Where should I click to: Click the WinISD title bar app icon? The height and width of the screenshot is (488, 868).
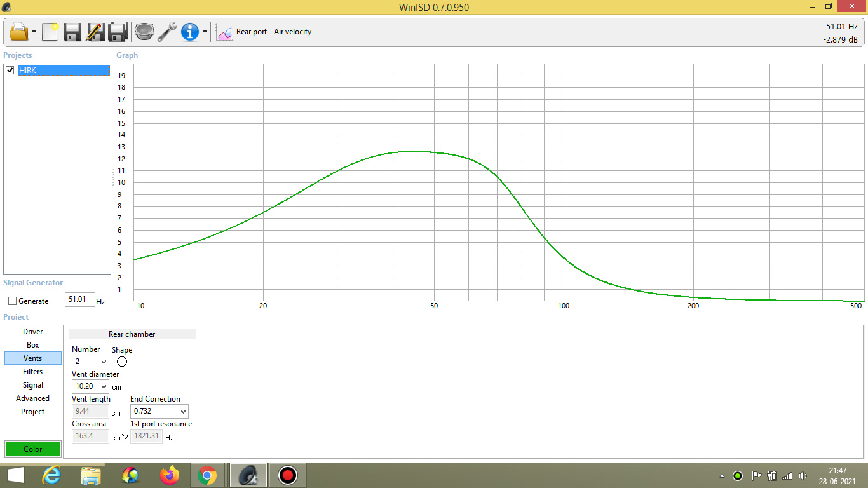[7, 7]
